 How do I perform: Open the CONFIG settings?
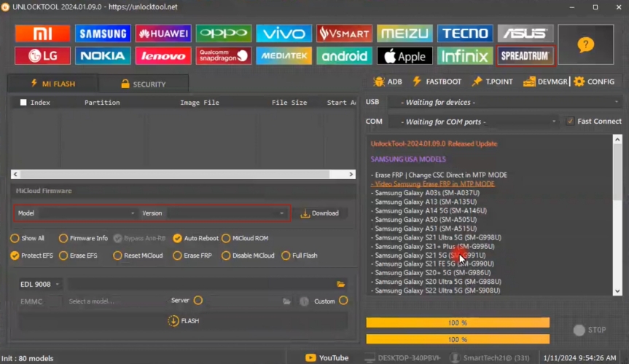coord(594,82)
